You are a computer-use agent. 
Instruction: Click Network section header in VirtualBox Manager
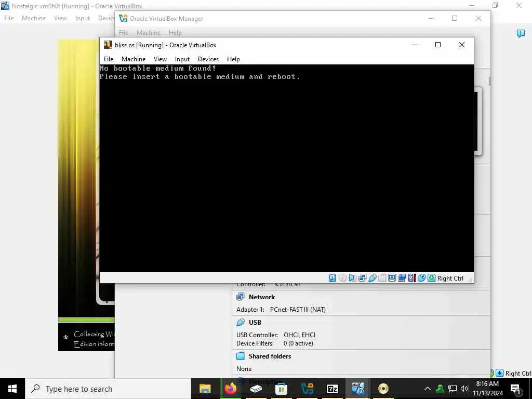point(262,297)
